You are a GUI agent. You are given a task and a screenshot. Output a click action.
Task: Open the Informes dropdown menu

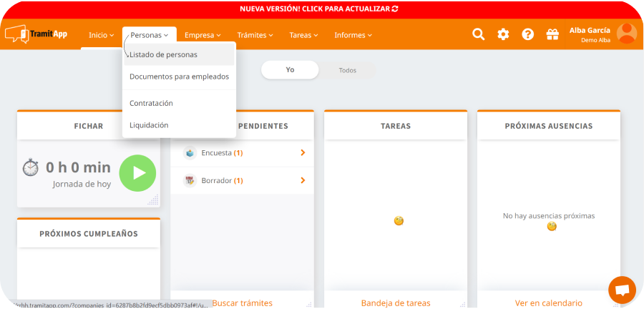(353, 35)
